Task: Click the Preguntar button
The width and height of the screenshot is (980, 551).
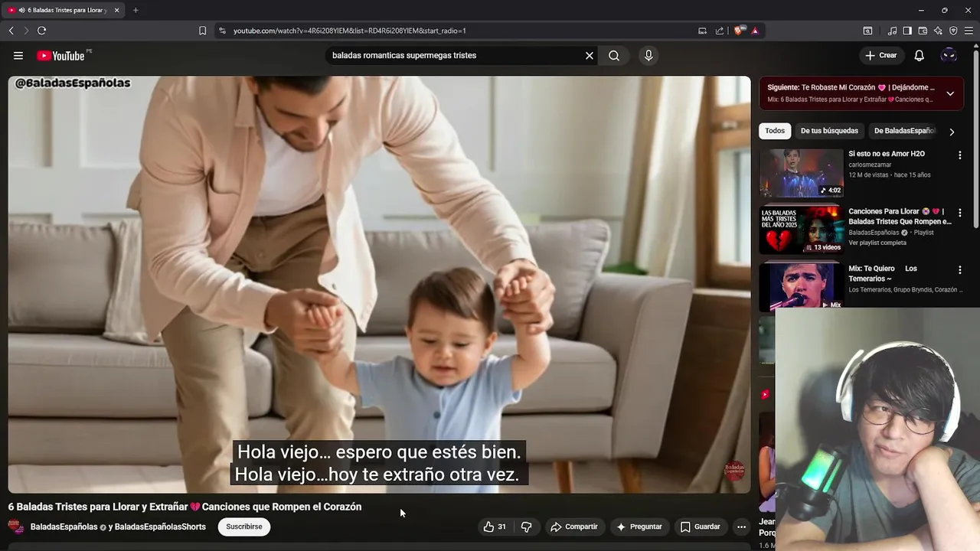Action: click(639, 527)
